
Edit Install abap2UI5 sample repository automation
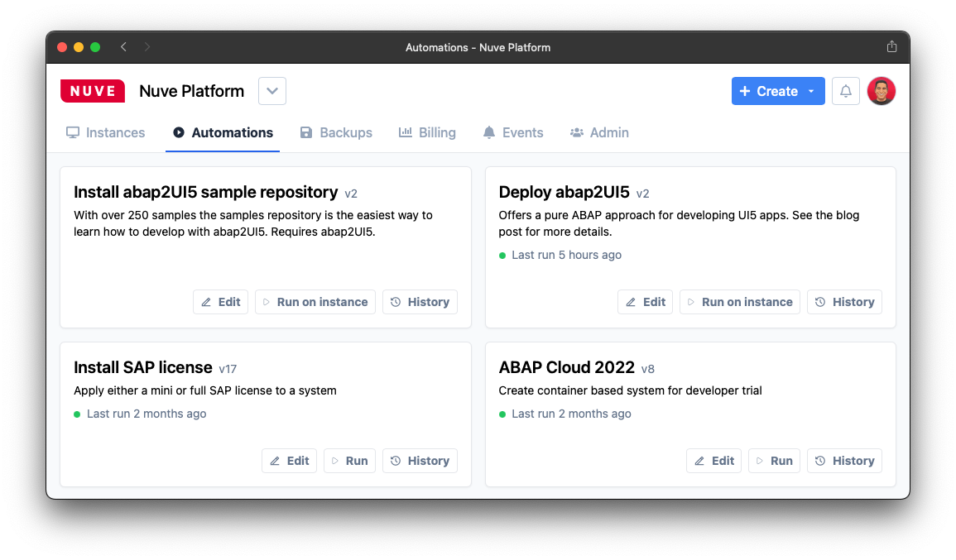(x=221, y=302)
